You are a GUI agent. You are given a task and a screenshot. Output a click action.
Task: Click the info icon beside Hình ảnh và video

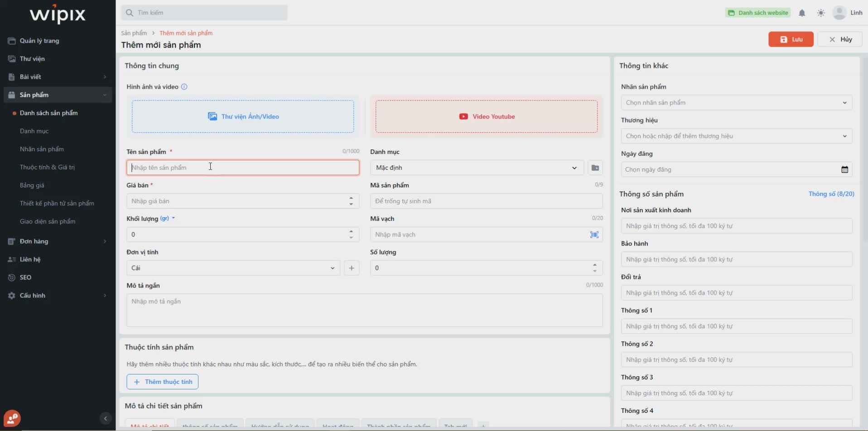click(x=184, y=87)
